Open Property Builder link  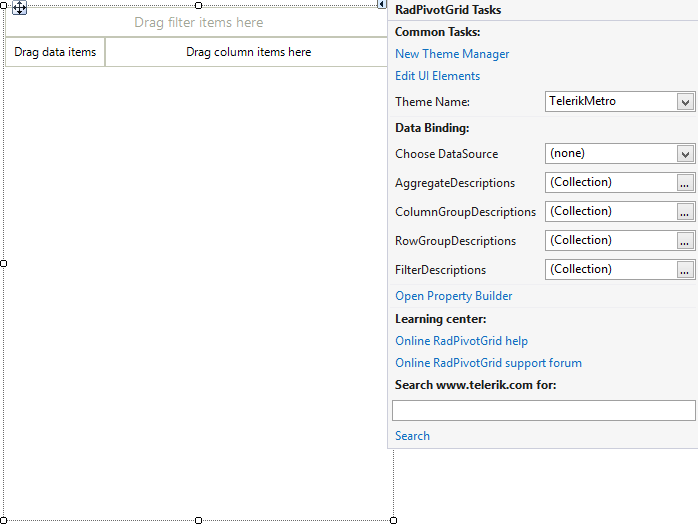point(454,296)
